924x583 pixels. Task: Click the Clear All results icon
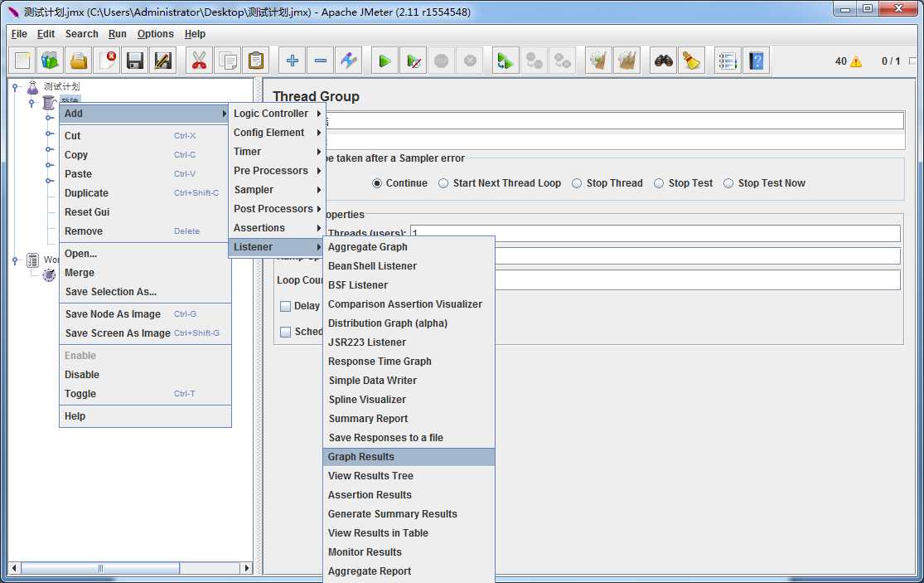pos(627,61)
